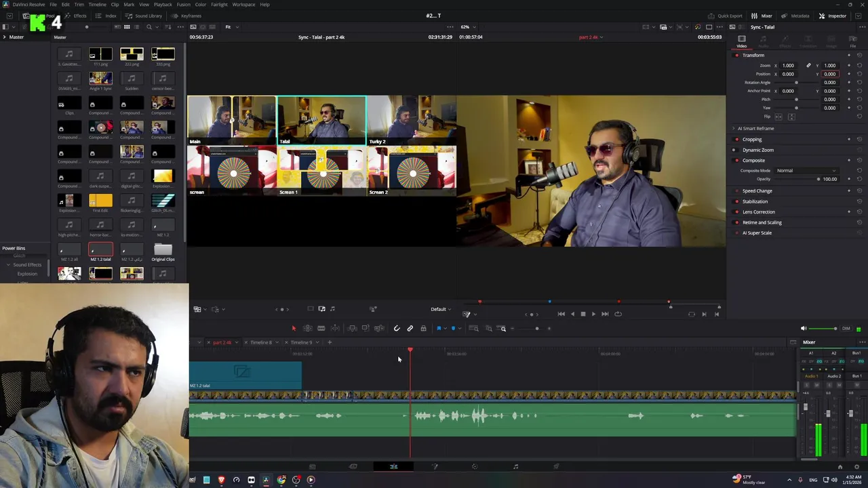This screenshot has width=868, height=488.
Task: Expand the Master bin list
Action: pos(4,37)
